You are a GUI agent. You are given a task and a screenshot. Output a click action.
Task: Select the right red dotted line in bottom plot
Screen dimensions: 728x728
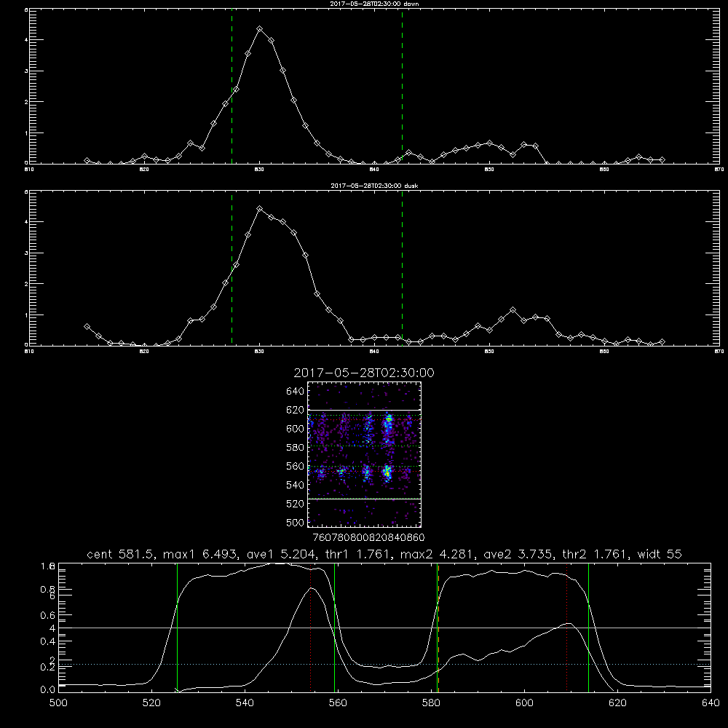(x=566, y=628)
